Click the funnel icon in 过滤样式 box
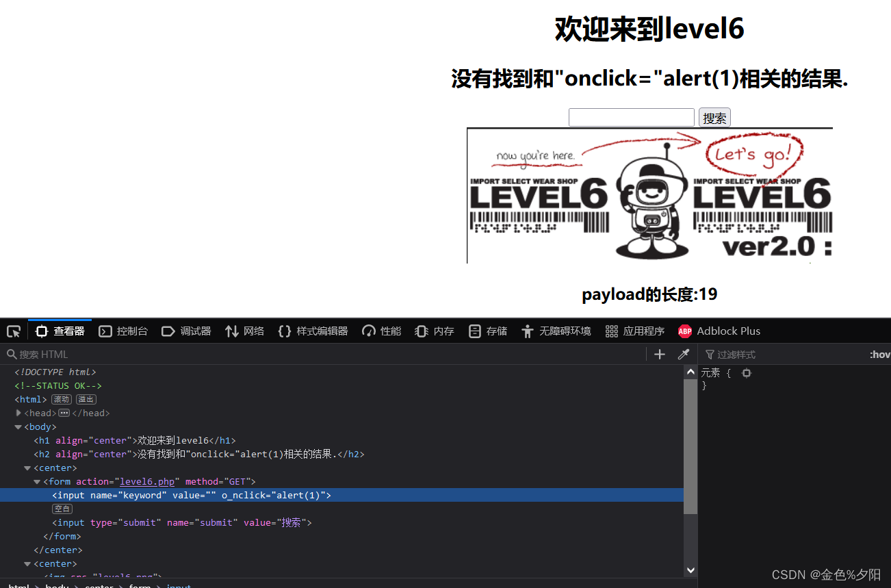 pos(710,355)
